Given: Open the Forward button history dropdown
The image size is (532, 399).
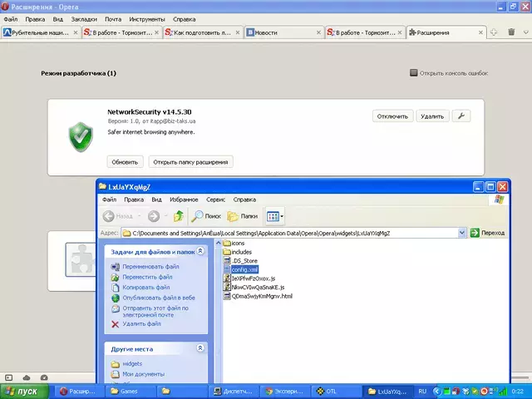Looking at the screenshot, I should (x=166, y=216).
